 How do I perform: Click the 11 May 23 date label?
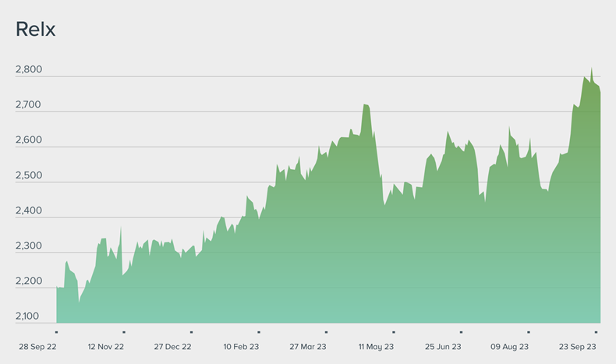pyautogui.click(x=376, y=347)
